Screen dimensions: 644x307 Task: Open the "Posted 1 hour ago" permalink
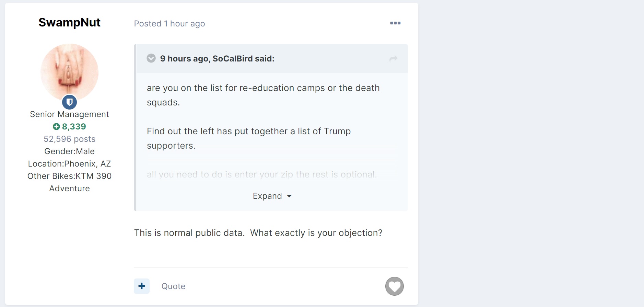[x=169, y=24]
